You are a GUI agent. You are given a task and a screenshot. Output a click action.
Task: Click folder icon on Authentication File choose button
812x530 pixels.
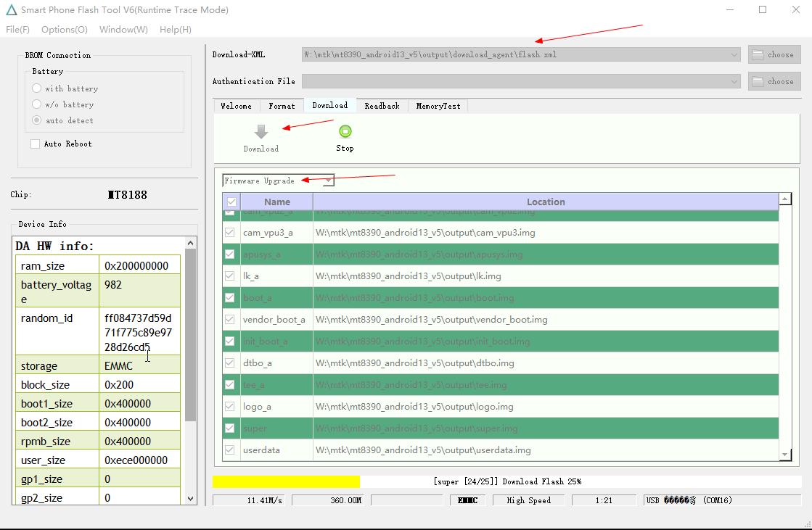click(x=758, y=81)
